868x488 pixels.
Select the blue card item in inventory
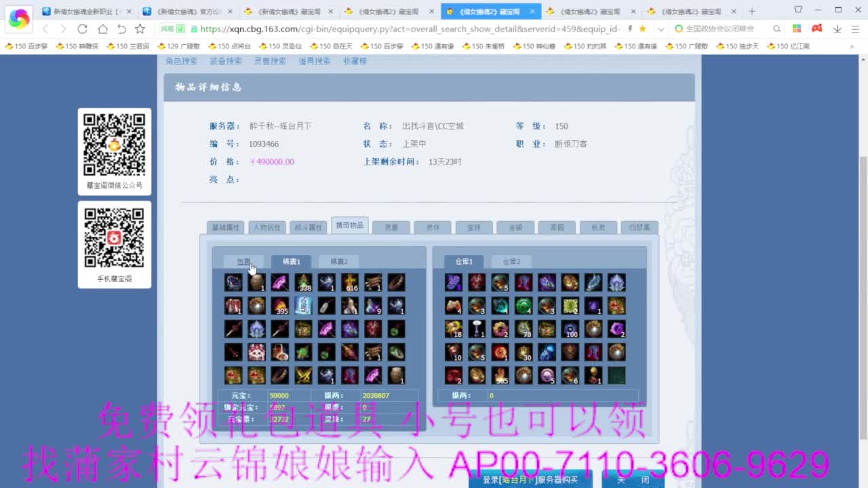click(303, 306)
